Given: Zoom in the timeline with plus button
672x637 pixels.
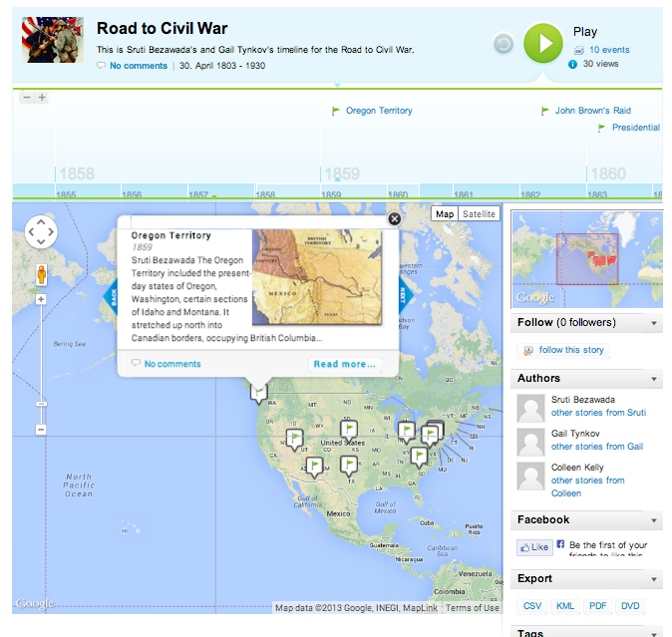Looking at the screenshot, I should coord(42,98).
